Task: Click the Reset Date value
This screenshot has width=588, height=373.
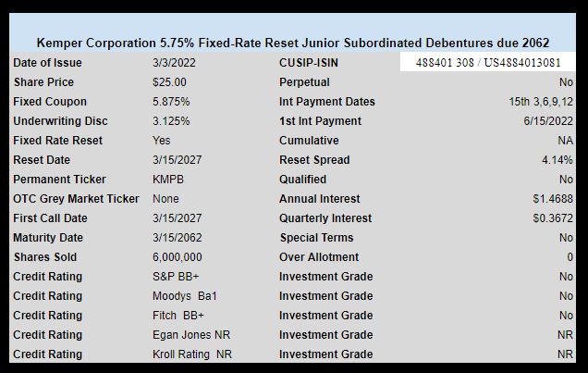Action: pyautogui.click(x=177, y=160)
